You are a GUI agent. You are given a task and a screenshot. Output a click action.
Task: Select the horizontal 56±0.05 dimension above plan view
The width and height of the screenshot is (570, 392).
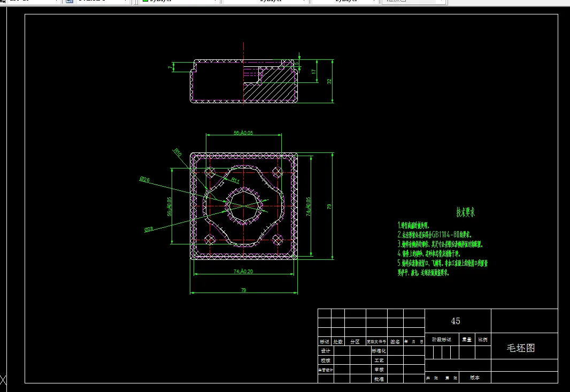pyautogui.click(x=243, y=133)
